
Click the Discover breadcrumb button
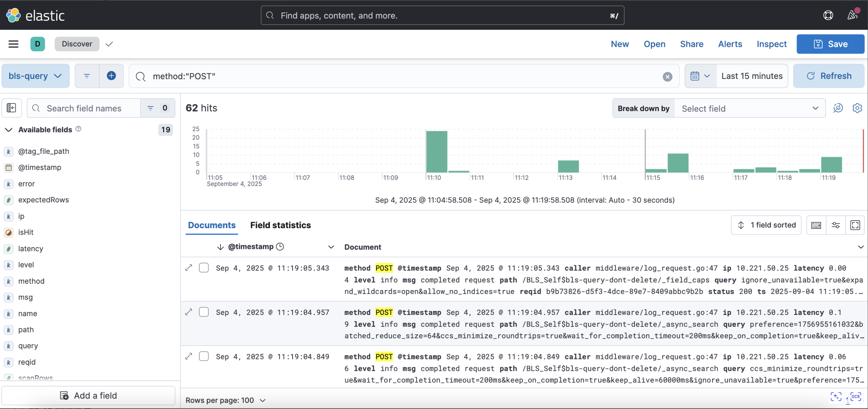pyautogui.click(x=77, y=44)
